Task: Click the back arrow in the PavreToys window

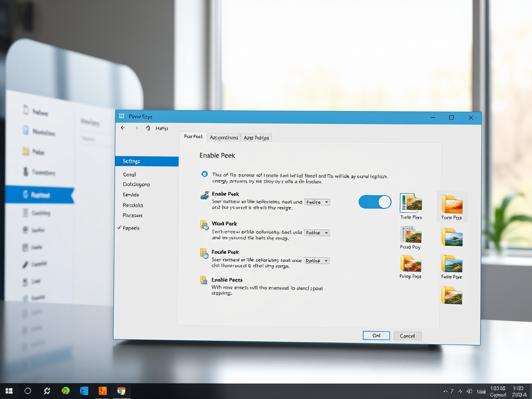Action: tap(123, 128)
